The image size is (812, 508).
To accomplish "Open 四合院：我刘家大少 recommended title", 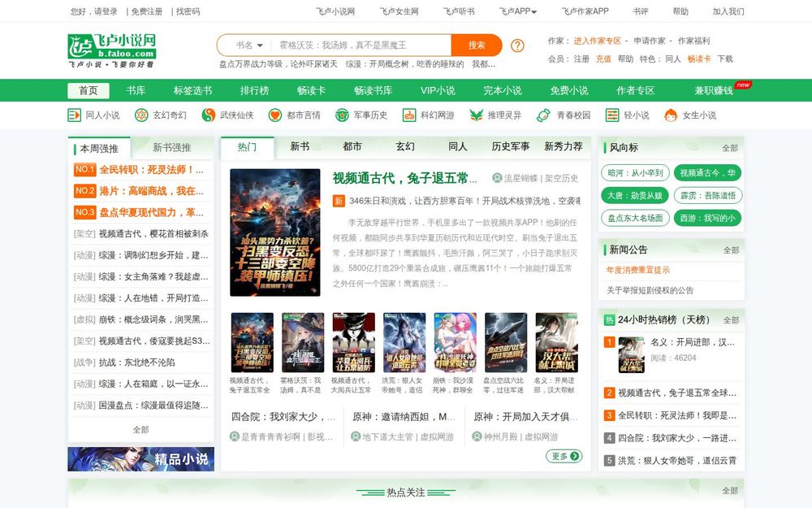I will [283, 417].
